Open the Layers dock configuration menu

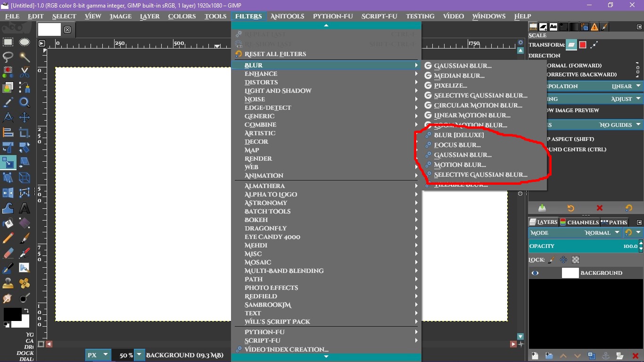(639, 222)
